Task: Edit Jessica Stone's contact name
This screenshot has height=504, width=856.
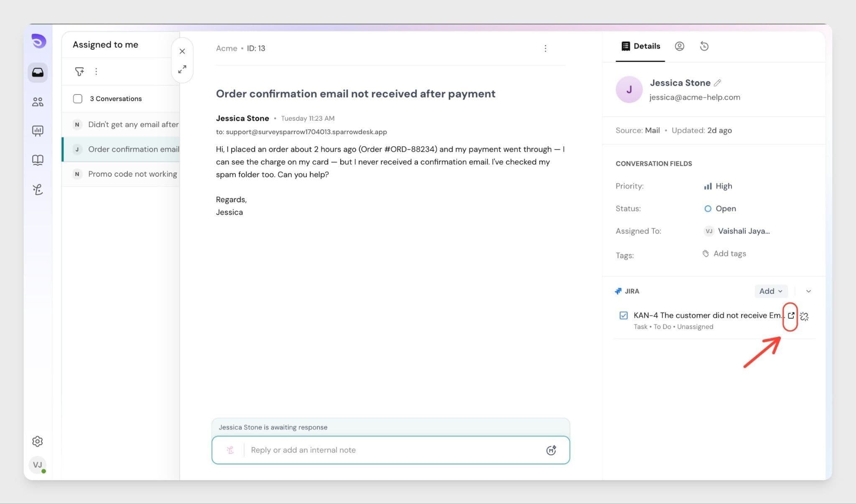Action: [x=717, y=83]
